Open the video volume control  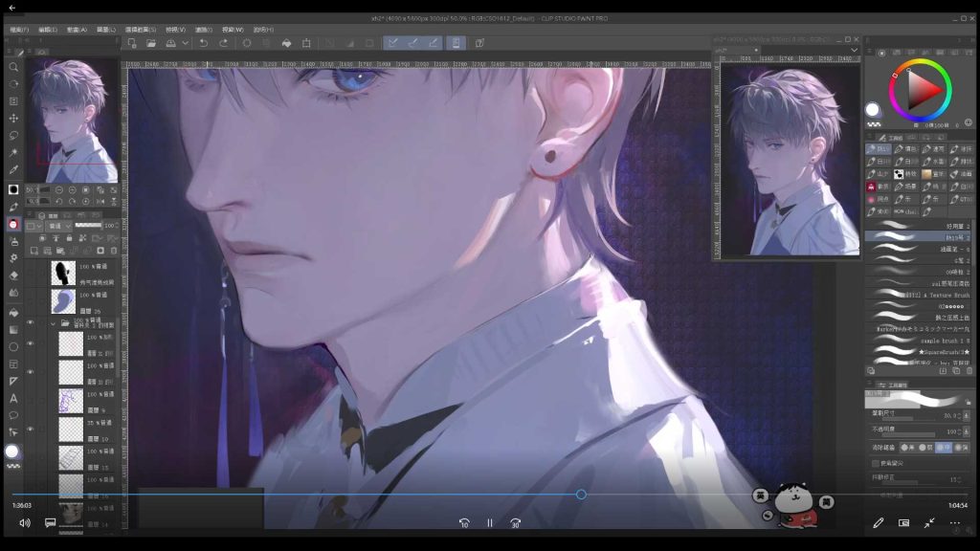(x=25, y=523)
